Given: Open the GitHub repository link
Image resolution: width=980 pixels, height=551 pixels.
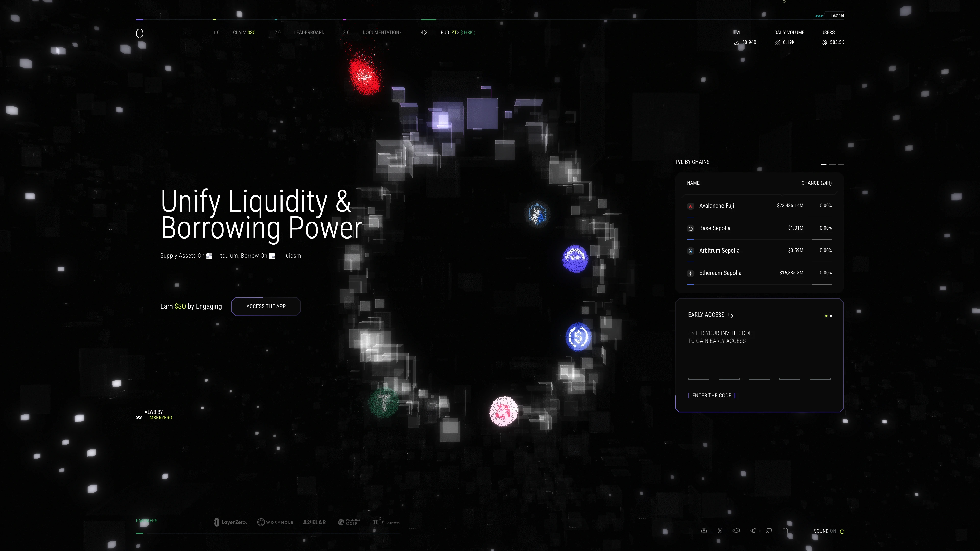Looking at the screenshot, I should [769, 531].
